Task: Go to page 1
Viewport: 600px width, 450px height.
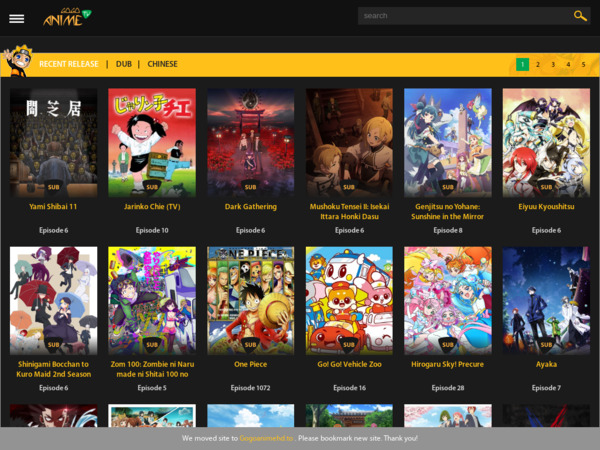Action: coord(522,64)
